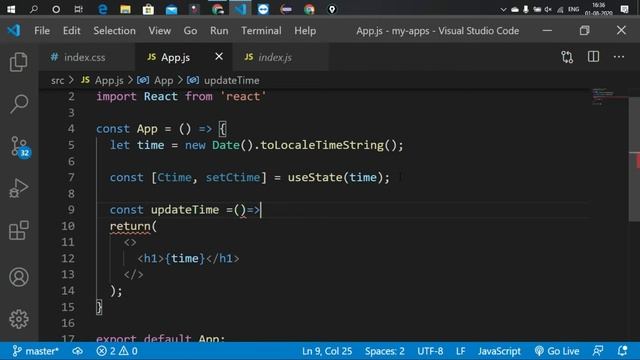Open the Run and Debug view
The width and height of the screenshot is (640, 360).
click(x=19, y=188)
